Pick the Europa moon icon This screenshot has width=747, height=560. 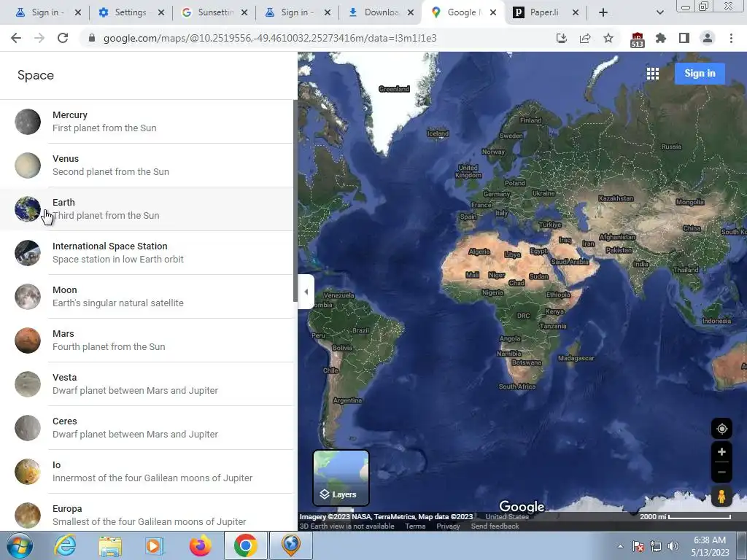coord(28,516)
